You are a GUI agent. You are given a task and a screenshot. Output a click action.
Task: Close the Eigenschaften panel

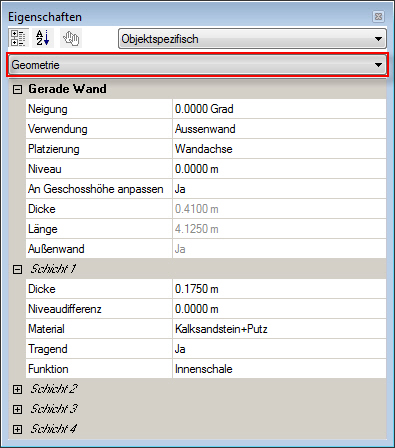click(378, 16)
